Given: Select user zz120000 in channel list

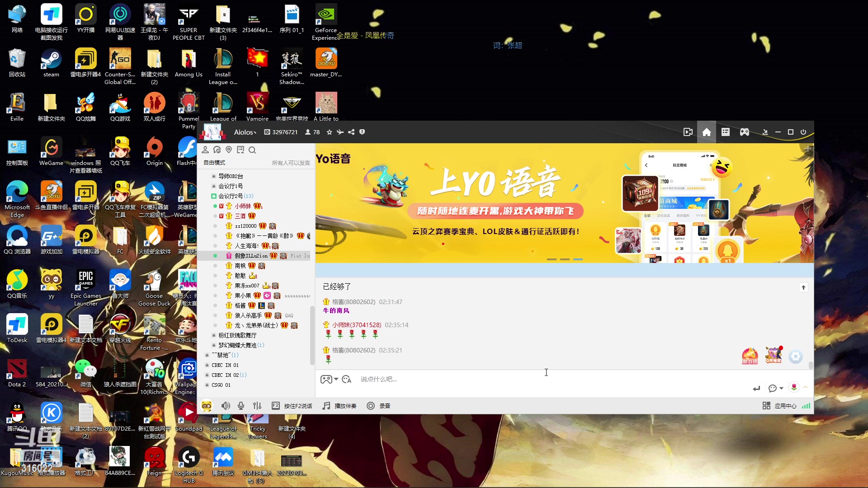Looking at the screenshot, I should coord(245,226).
